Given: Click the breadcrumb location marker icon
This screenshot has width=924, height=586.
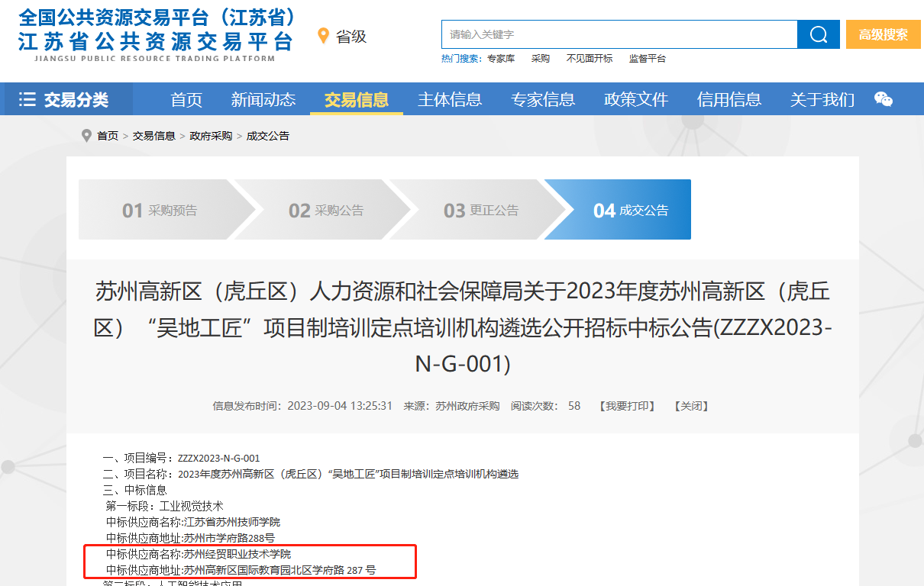Looking at the screenshot, I should point(86,136).
